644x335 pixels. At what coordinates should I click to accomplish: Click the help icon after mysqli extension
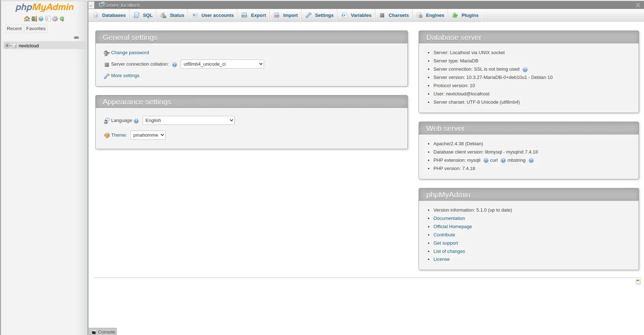(x=486, y=161)
